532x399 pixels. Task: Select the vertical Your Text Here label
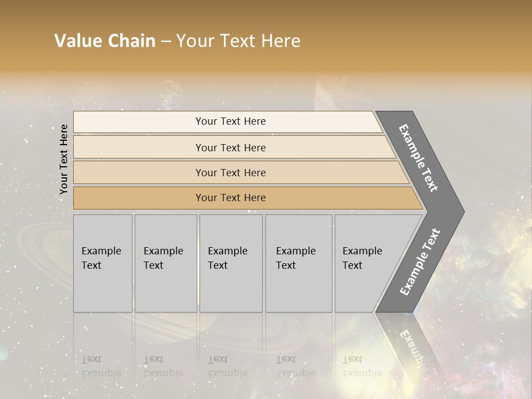point(64,159)
